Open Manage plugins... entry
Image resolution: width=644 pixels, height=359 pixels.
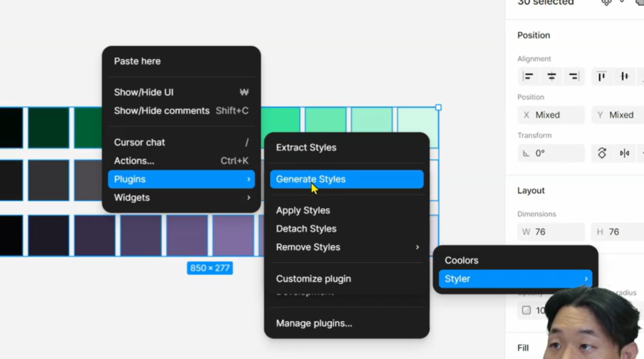tap(347, 324)
